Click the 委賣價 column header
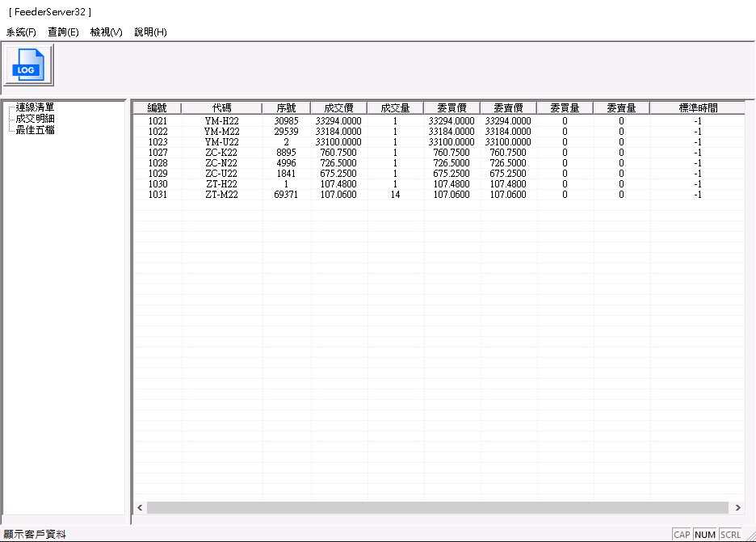The width and height of the screenshot is (756, 542). pos(508,108)
